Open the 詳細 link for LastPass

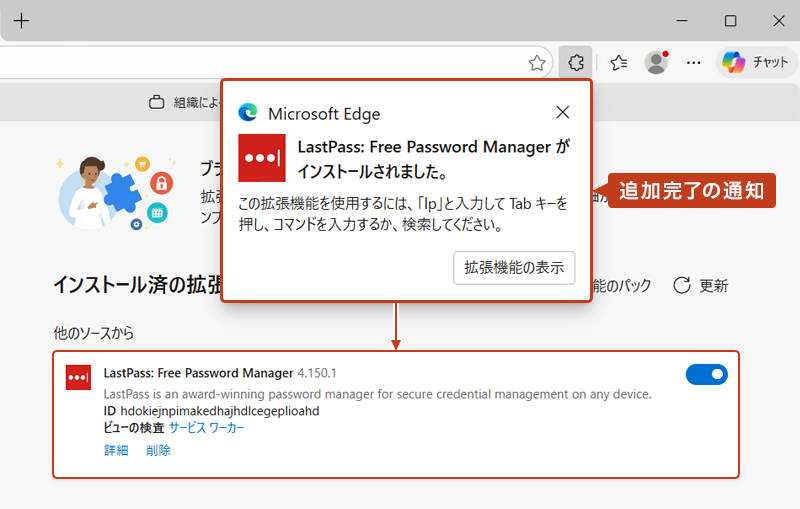[x=116, y=450]
